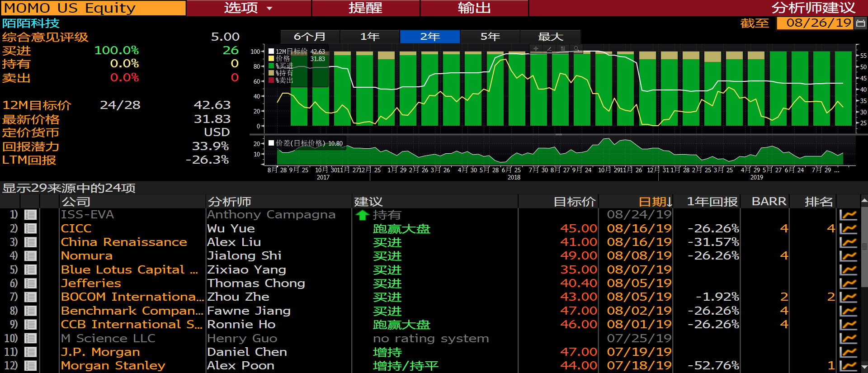Open the chart data table icon
The height and width of the screenshot is (373, 868).
(x=563, y=48)
